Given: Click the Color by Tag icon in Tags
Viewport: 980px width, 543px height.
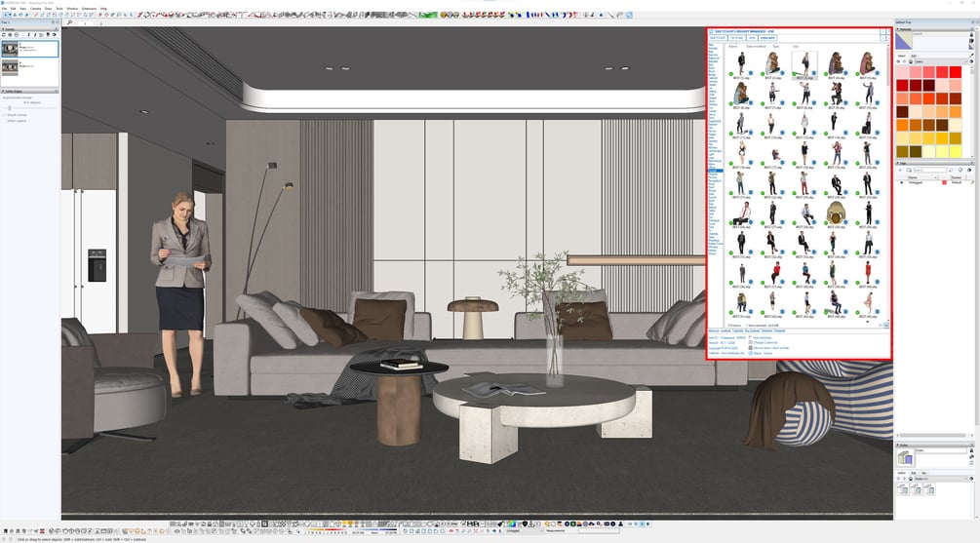Looking at the screenshot, I should [x=960, y=170].
